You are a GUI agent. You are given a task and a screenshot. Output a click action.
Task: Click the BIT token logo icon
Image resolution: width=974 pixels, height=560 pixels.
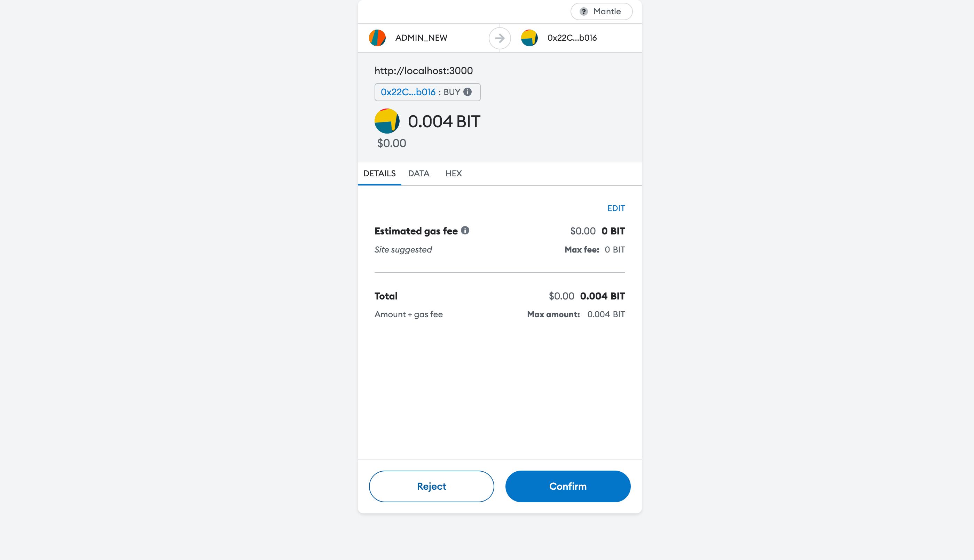(387, 121)
